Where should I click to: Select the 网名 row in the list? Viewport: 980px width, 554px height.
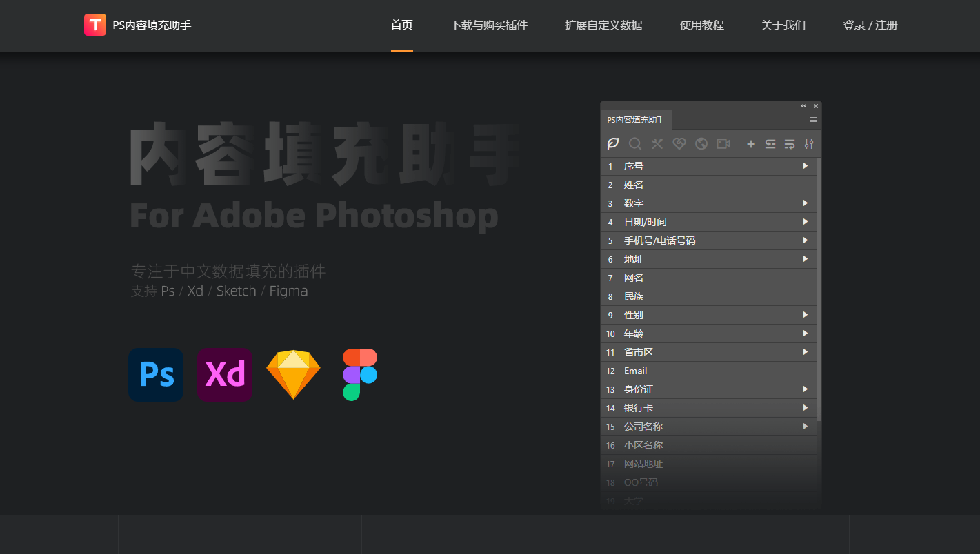tap(708, 278)
